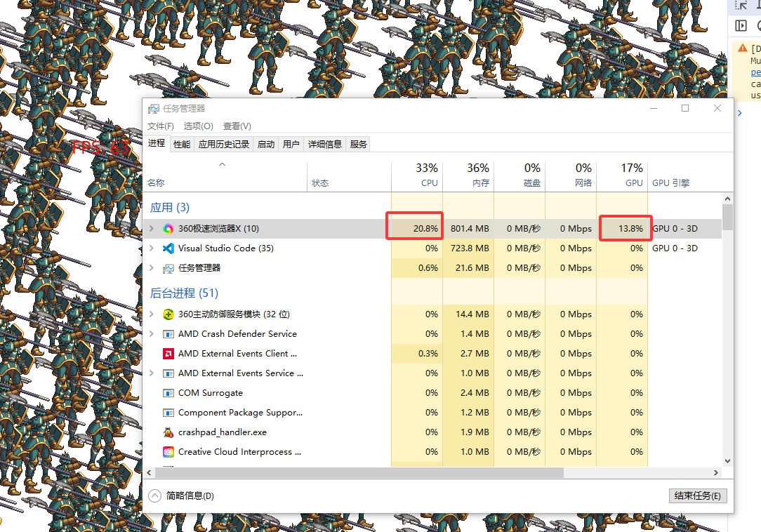
Task: Click the 21.6 MB memory cell
Action: tap(469, 268)
